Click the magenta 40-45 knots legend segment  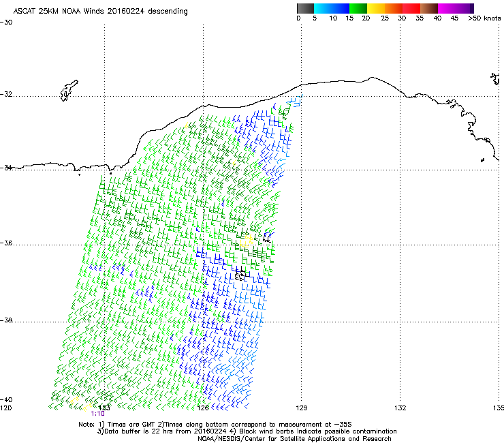click(447, 8)
